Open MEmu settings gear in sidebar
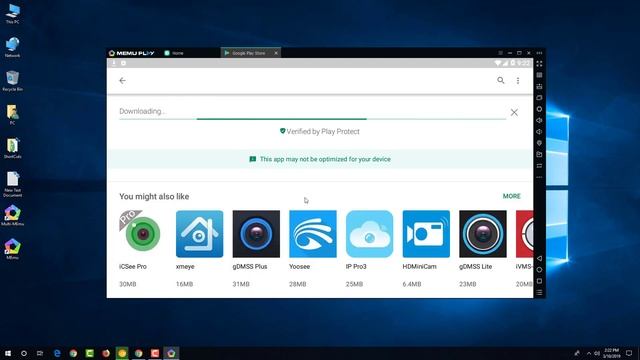Image resolution: width=640 pixels, height=360 pixels. 539,109
